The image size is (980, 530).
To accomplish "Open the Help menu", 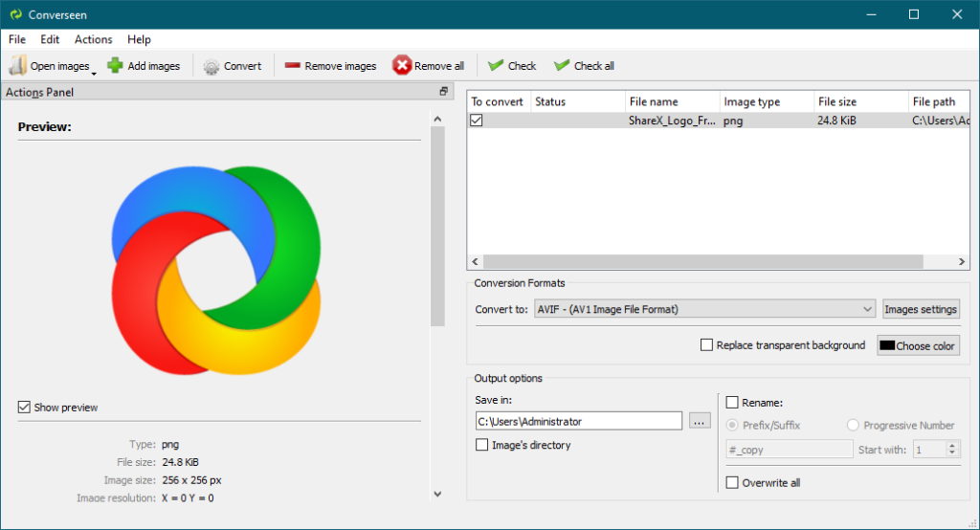I will [x=139, y=39].
